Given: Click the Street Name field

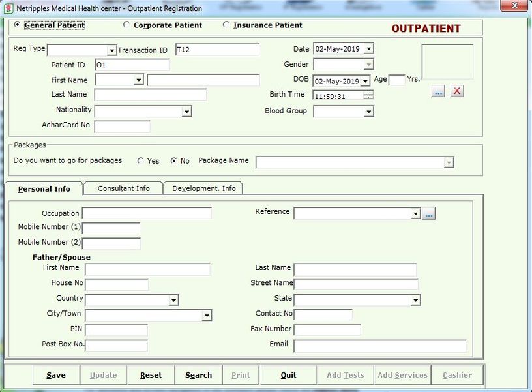Looking at the screenshot, I should (356, 284).
